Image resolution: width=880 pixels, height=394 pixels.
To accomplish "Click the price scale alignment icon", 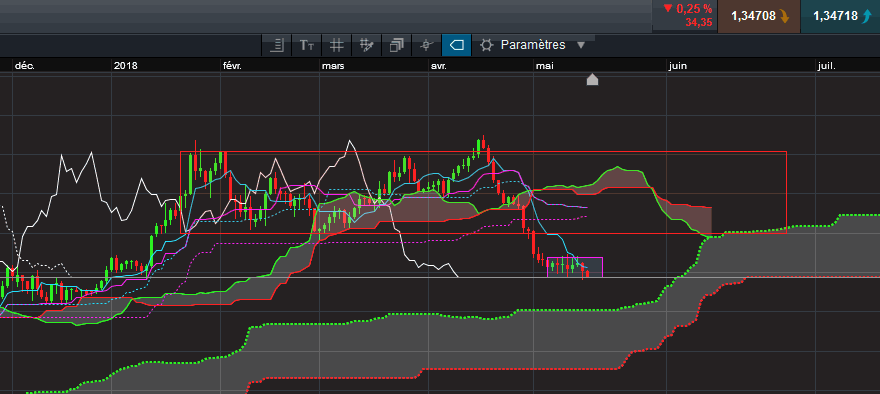I will point(277,45).
